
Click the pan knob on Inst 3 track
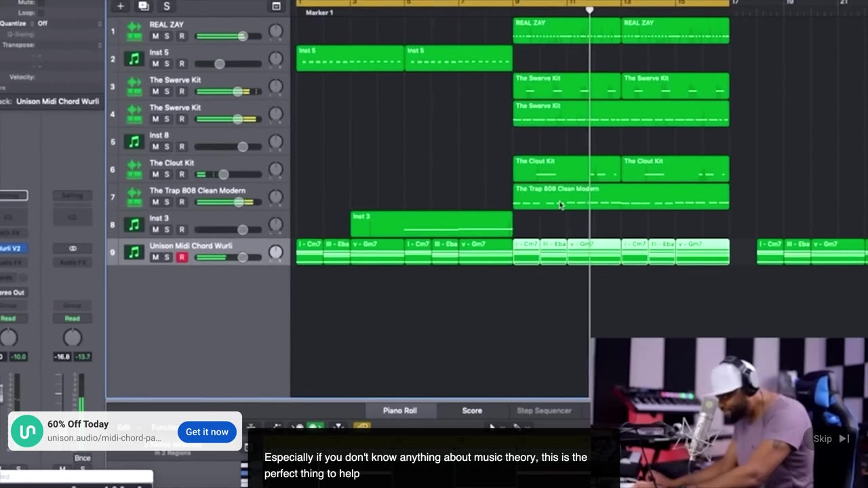pyautogui.click(x=275, y=225)
